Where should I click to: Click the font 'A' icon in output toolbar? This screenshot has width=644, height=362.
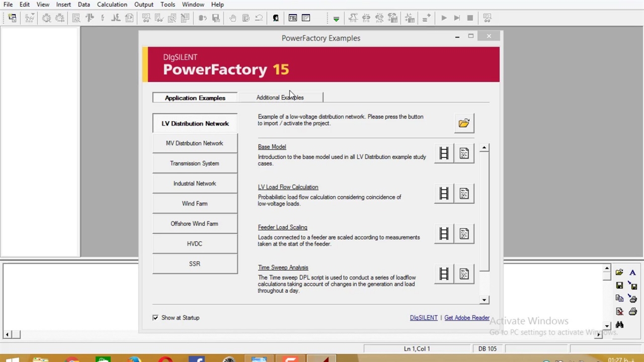pos(632,273)
